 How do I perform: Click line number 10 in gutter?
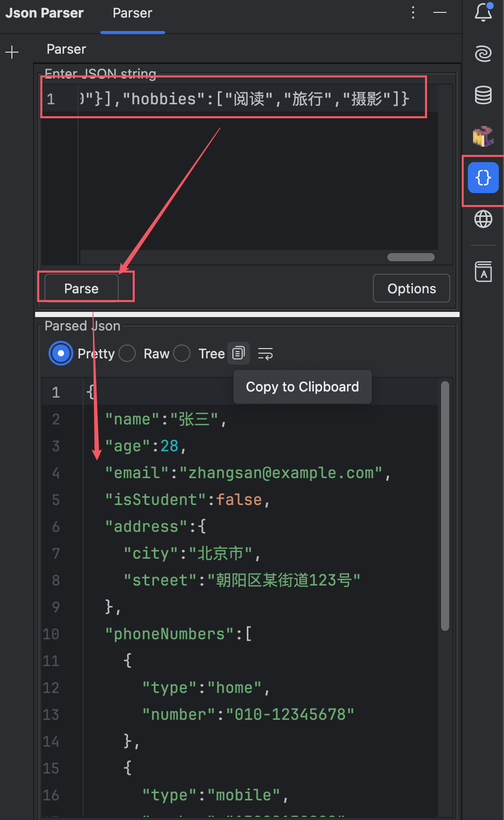(51, 634)
